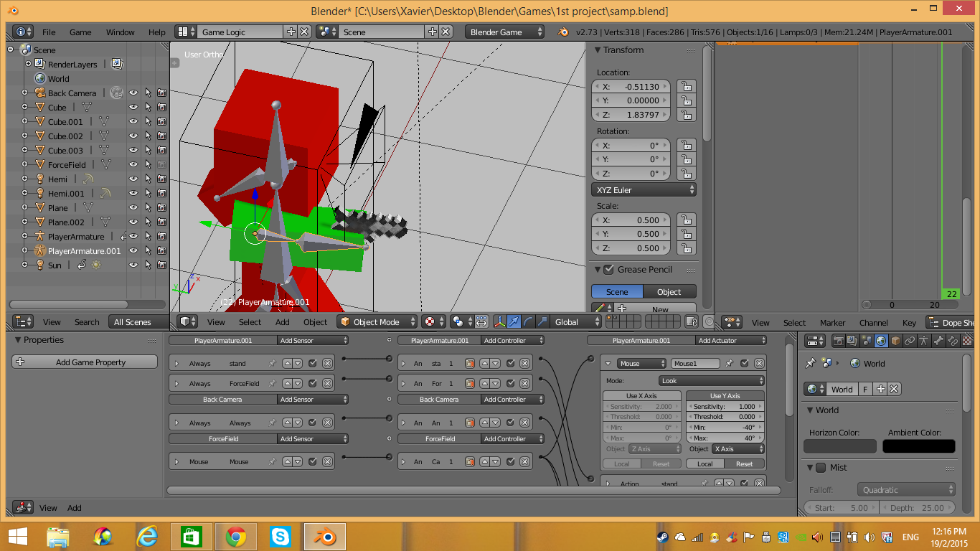Open the Quadratic falloff dropdown

[x=906, y=490]
